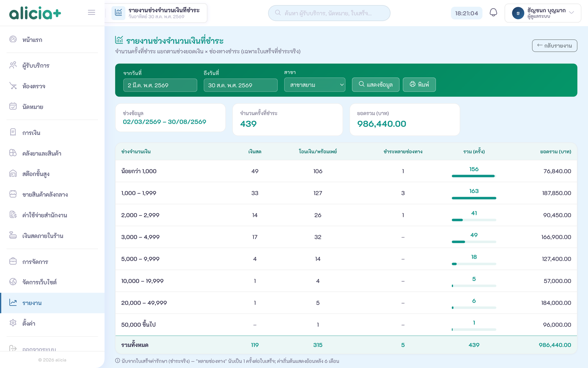Click จัดการเว็บไซต์ globe icon
The image size is (588, 368).
13,282
